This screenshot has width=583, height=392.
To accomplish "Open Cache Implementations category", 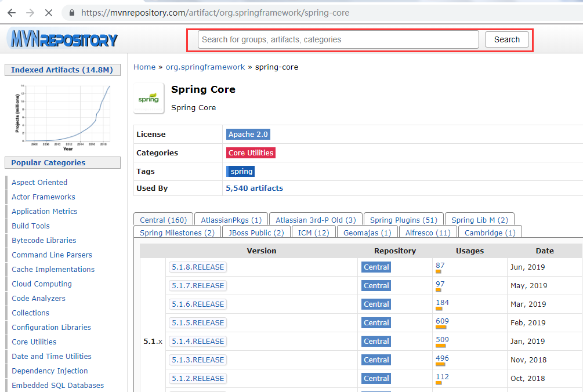I will point(53,270).
